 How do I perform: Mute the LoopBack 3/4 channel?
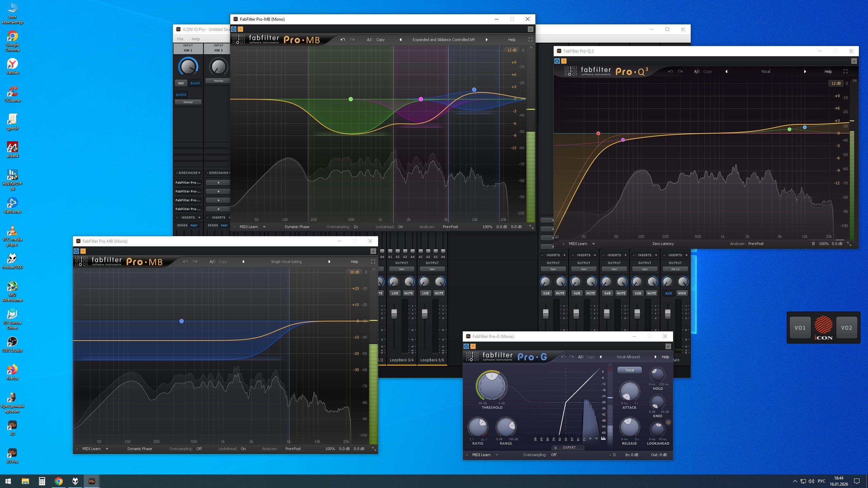(x=408, y=293)
